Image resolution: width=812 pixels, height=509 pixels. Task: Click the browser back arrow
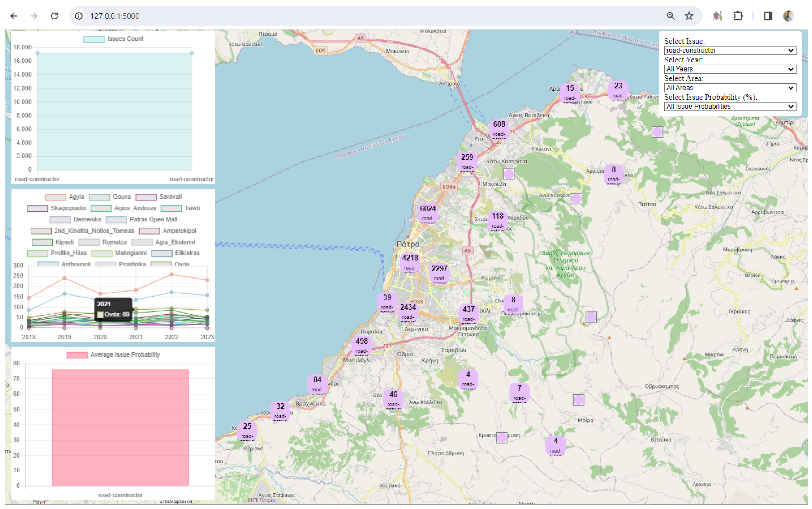coord(14,16)
